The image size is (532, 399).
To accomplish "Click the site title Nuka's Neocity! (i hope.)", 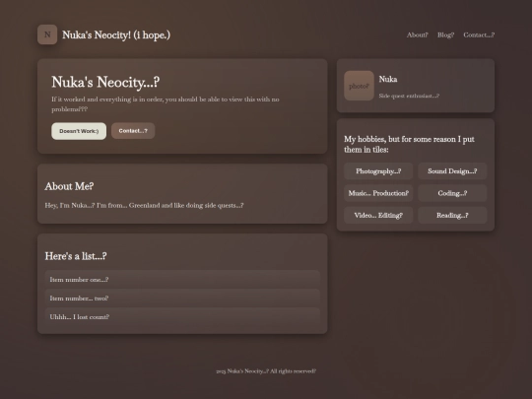I will [116, 34].
